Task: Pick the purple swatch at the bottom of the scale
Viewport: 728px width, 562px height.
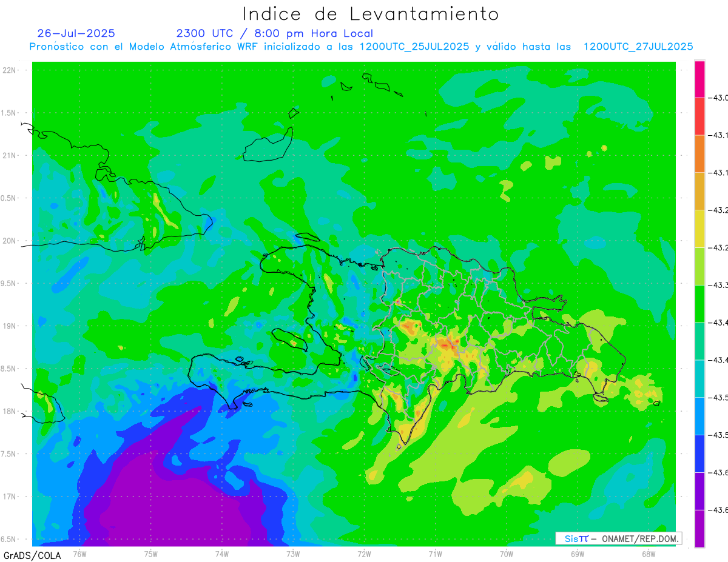Action: [x=699, y=528]
